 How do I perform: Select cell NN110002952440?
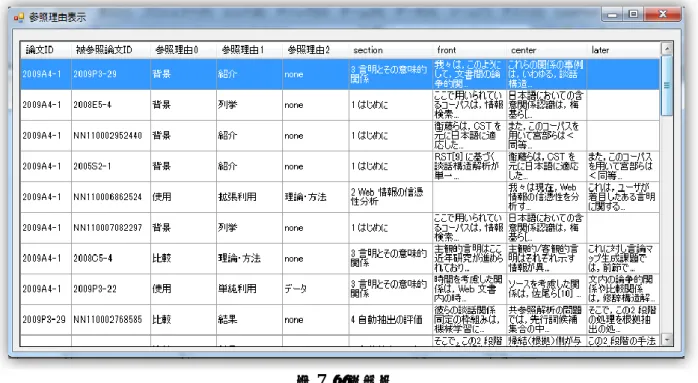(x=110, y=136)
